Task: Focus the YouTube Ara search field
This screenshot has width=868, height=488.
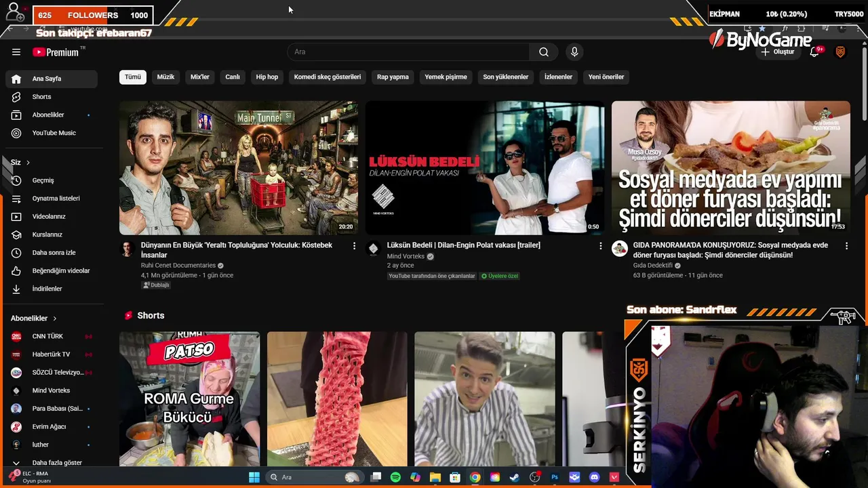Action: 408,52
